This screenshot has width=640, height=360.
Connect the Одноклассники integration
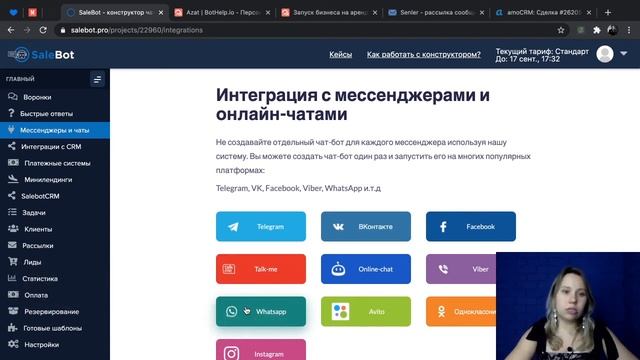coord(461,311)
